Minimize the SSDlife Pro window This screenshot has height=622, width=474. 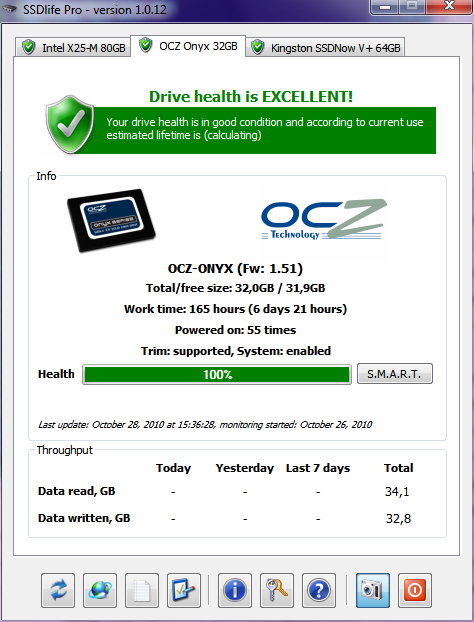tap(386, 7)
